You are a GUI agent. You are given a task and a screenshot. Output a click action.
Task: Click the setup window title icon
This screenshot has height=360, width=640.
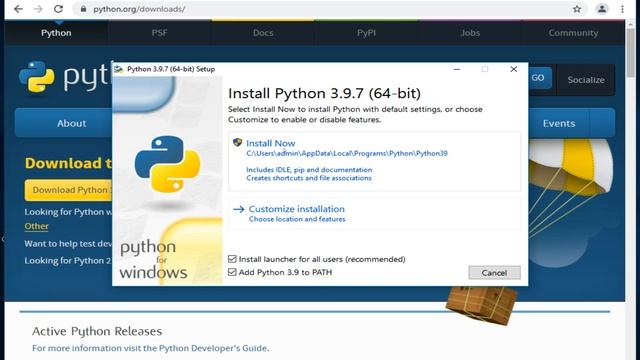(x=118, y=69)
